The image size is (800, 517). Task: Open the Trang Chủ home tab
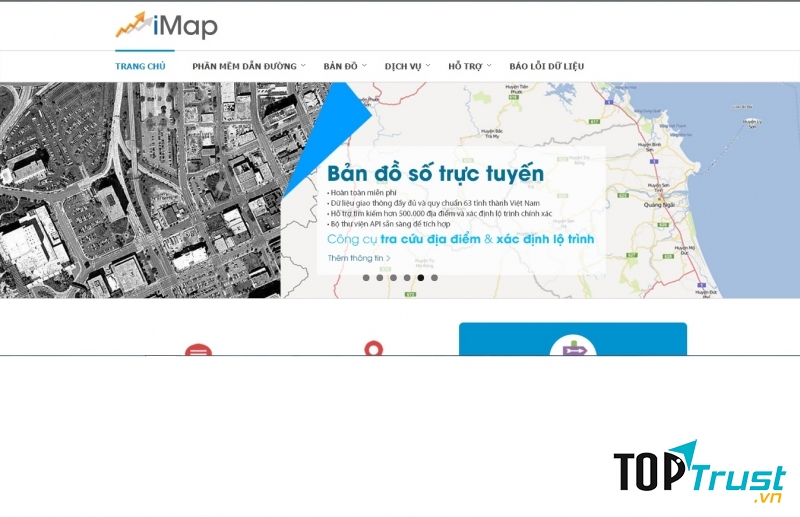point(140,66)
